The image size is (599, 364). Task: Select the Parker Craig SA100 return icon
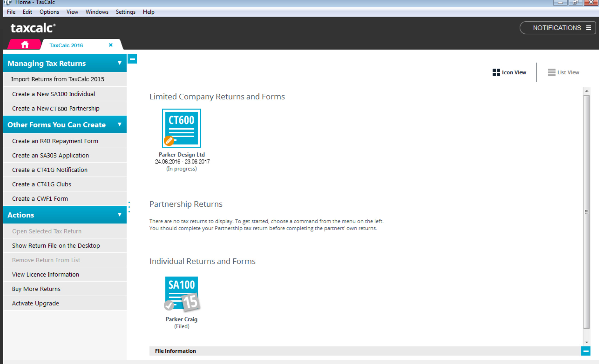(181, 294)
